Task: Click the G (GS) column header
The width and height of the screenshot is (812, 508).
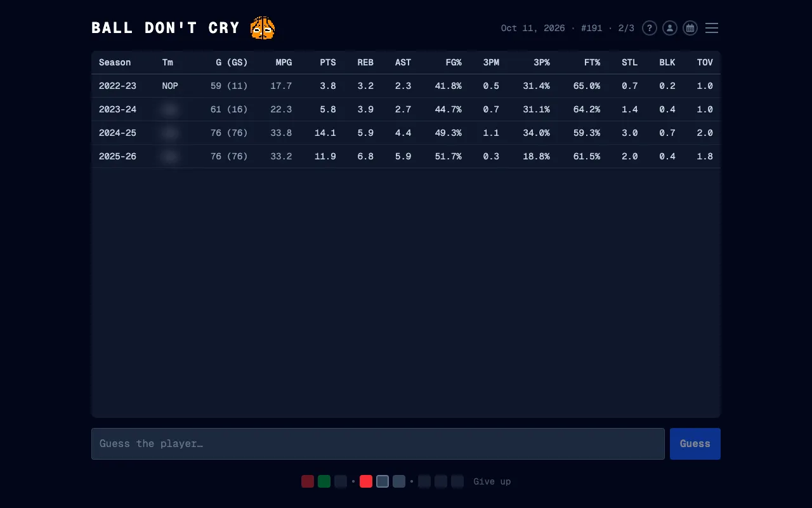Action: point(232,62)
